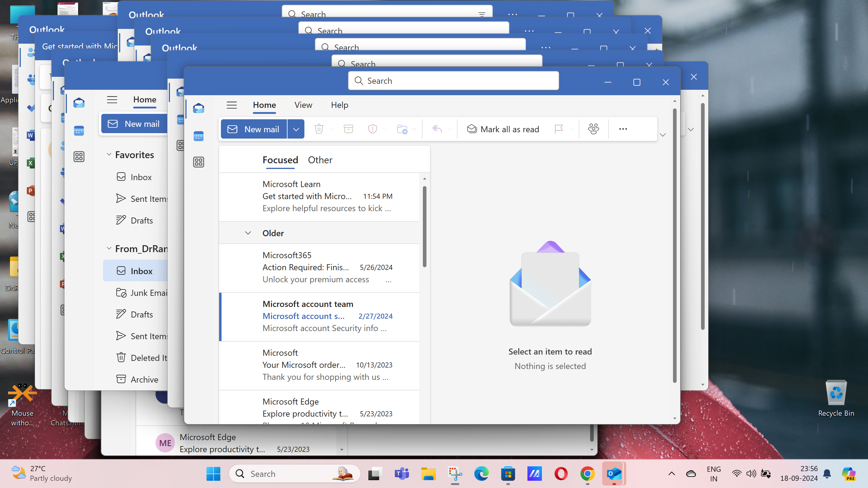Open Opera browser from taskbar
Viewport: 868px width, 488px height.
(x=561, y=474)
